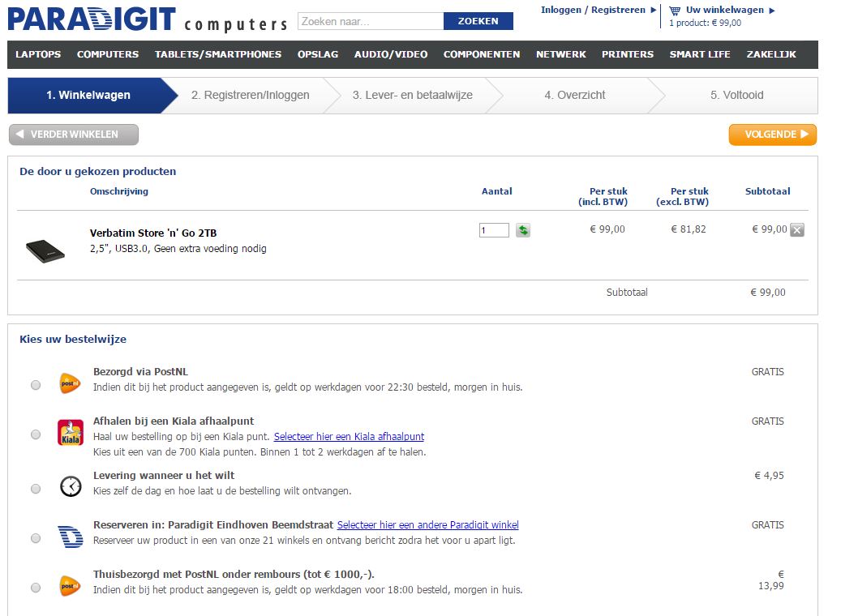Click the Verbatim Store 'n' Go 2TB title
841x616 pixels.
[153, 233]
